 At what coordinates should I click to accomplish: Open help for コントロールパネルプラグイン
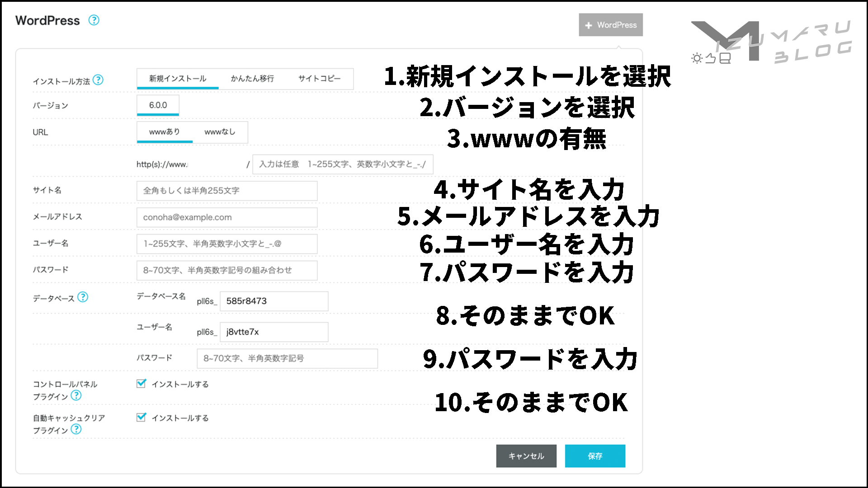[x=76, y=395]
